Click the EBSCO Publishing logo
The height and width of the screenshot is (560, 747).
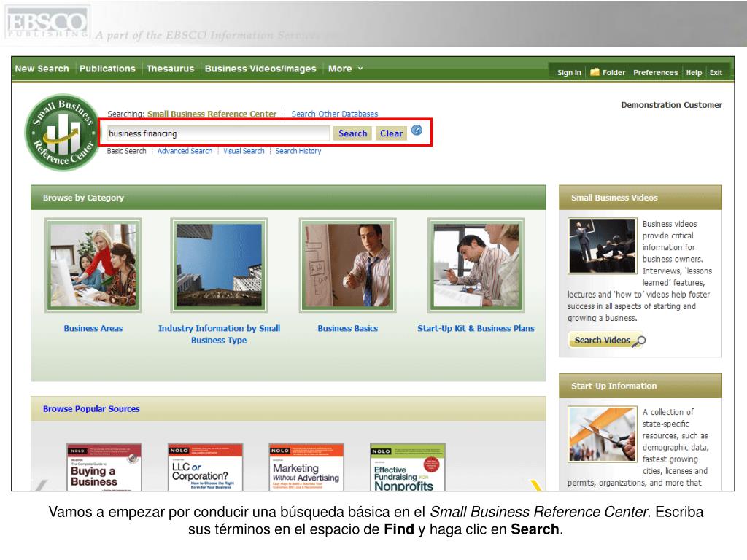(x=47, y=23)
